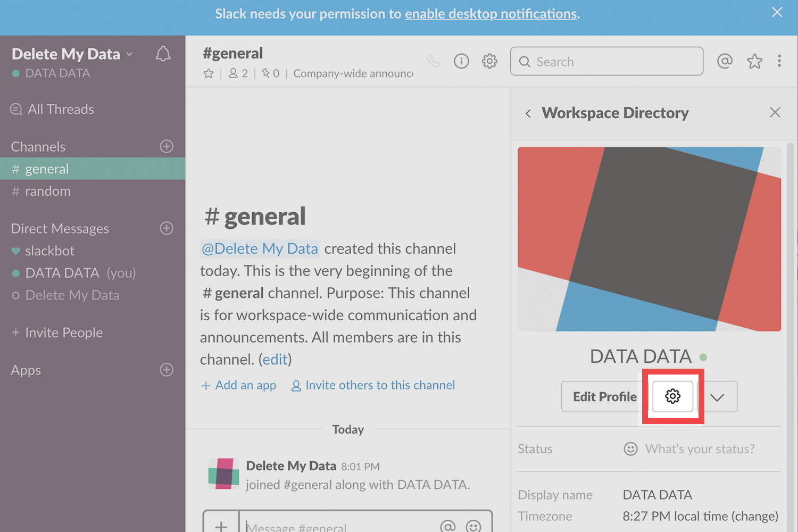
Task: Show channel details info icon
Action: [x=461, y=61]
